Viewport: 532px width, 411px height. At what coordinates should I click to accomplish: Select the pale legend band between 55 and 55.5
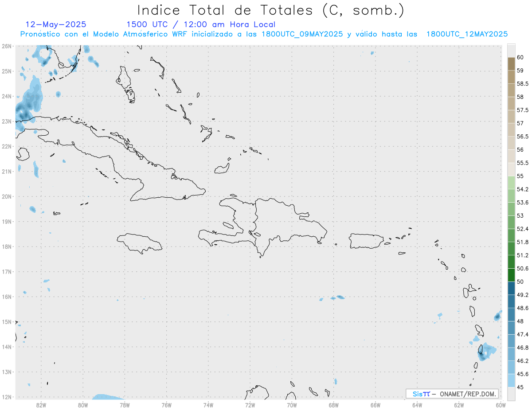click(511, 169)
